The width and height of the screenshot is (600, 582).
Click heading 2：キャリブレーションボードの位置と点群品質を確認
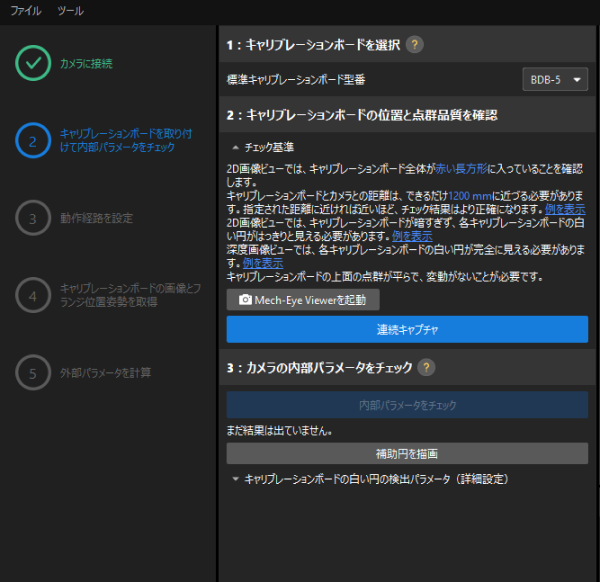point(362,115)
